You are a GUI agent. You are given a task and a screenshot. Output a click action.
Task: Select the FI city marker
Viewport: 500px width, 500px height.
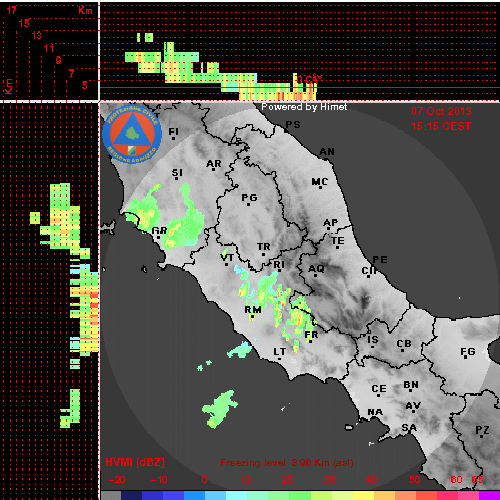(x=174, y=132)
